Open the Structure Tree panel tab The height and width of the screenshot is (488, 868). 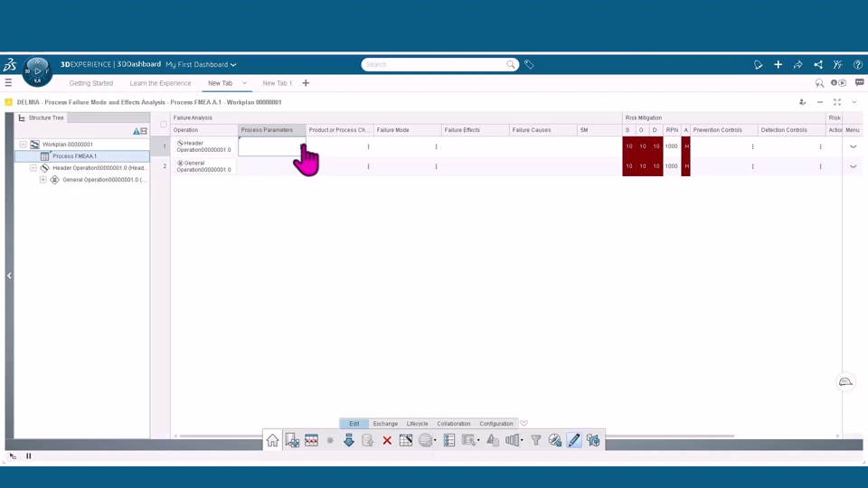pyautogui.click(x=41, y=117)
